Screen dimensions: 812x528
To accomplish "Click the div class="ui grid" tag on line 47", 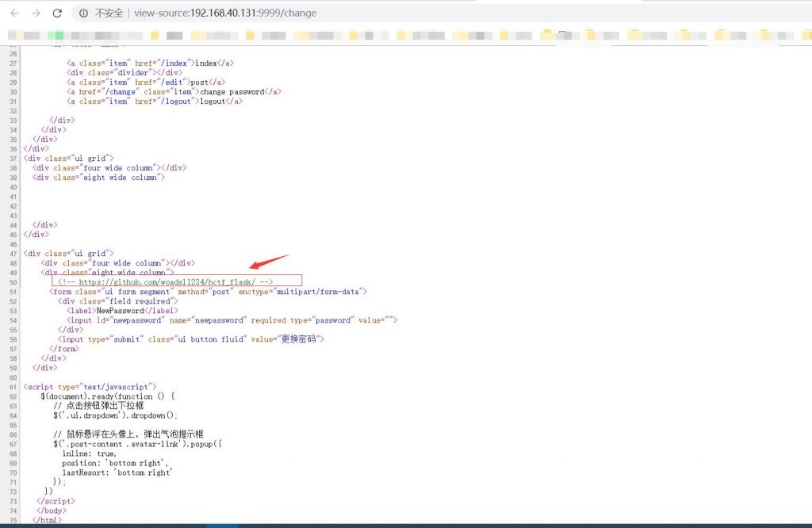I will [68, 254].
